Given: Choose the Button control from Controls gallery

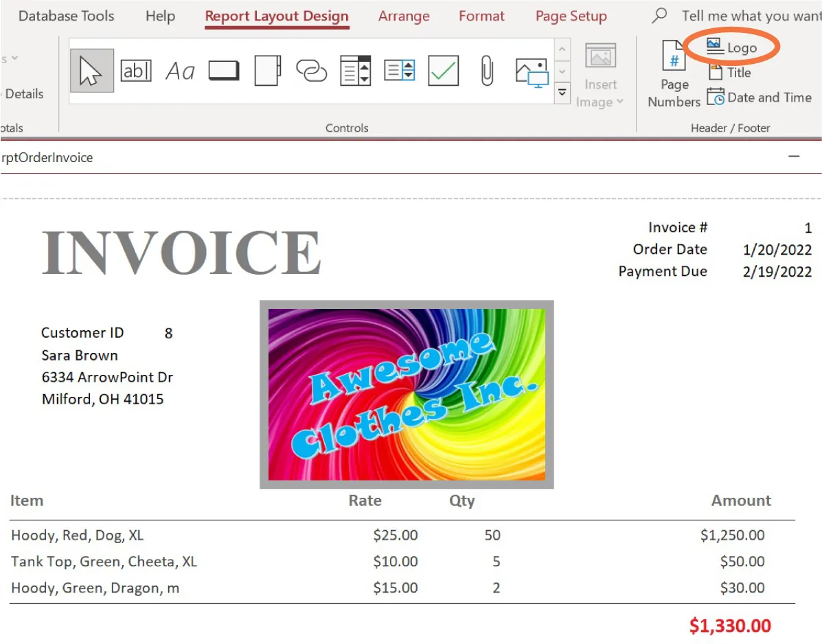Looking at the screenshot, I should pyautogui.click(x=223, y=69).
